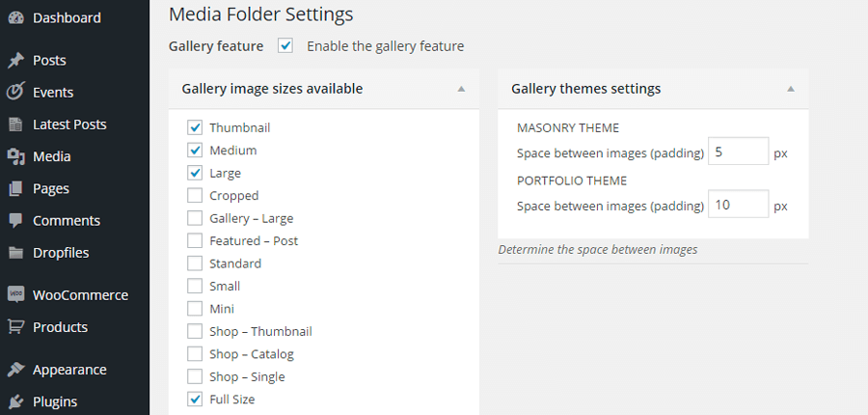Screen dimensions: 868x415
Task: Click the Portfolio theme padding field
Action: click(739, 204)
